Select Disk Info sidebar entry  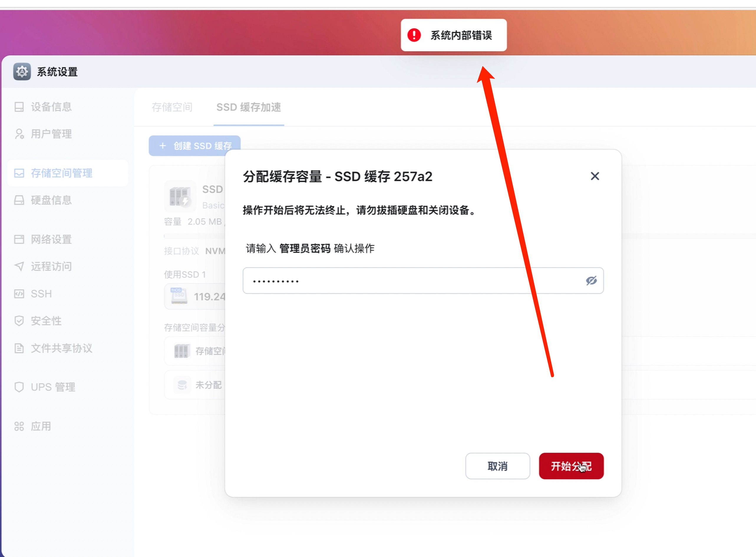[51, 200]
